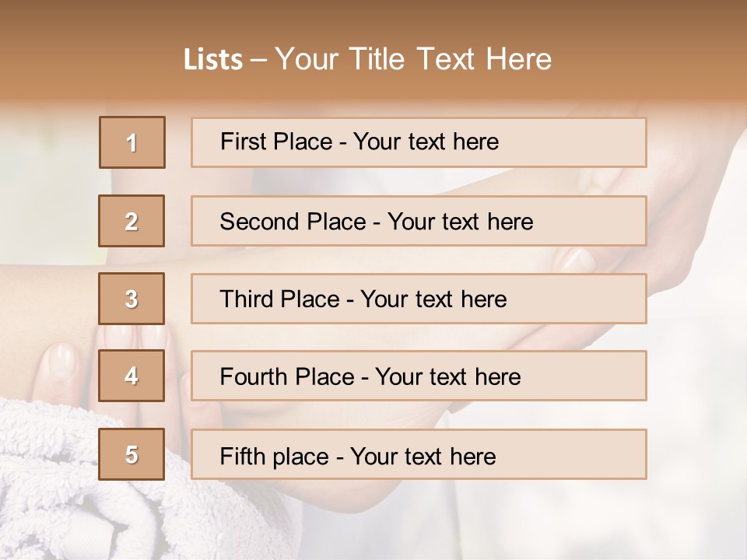Select the Fifth place text box
The width and height of the screenshot is (747, 560).
click(x=419, y=454)
